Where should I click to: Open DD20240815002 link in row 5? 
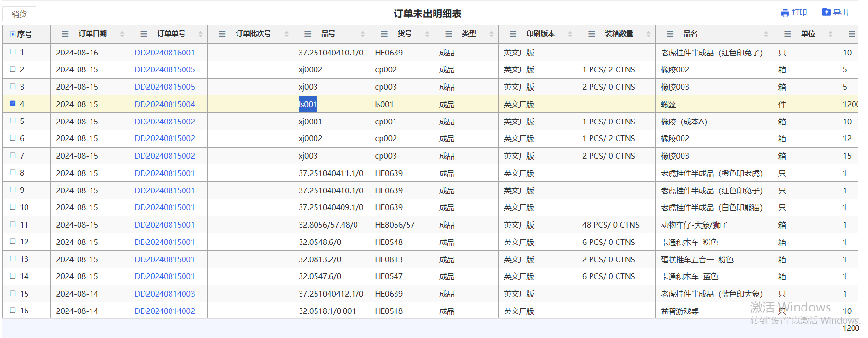(165, 122)
